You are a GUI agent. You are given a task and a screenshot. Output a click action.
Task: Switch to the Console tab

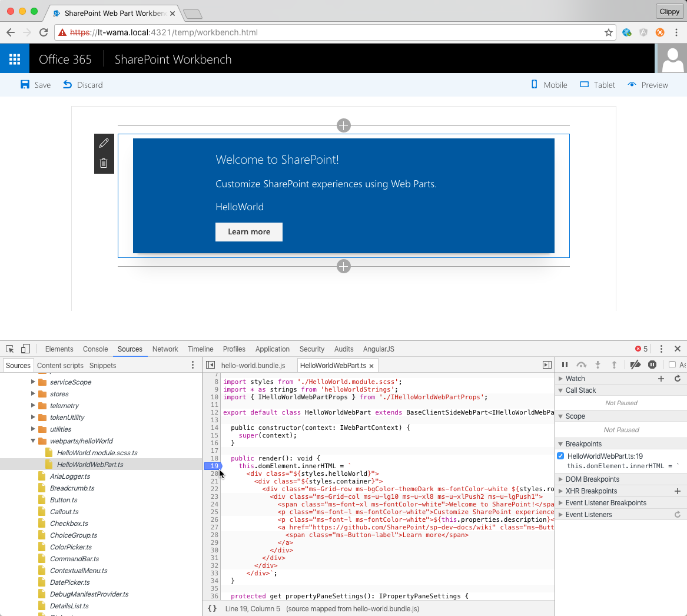pyautogui.click(x=95, y=349)
